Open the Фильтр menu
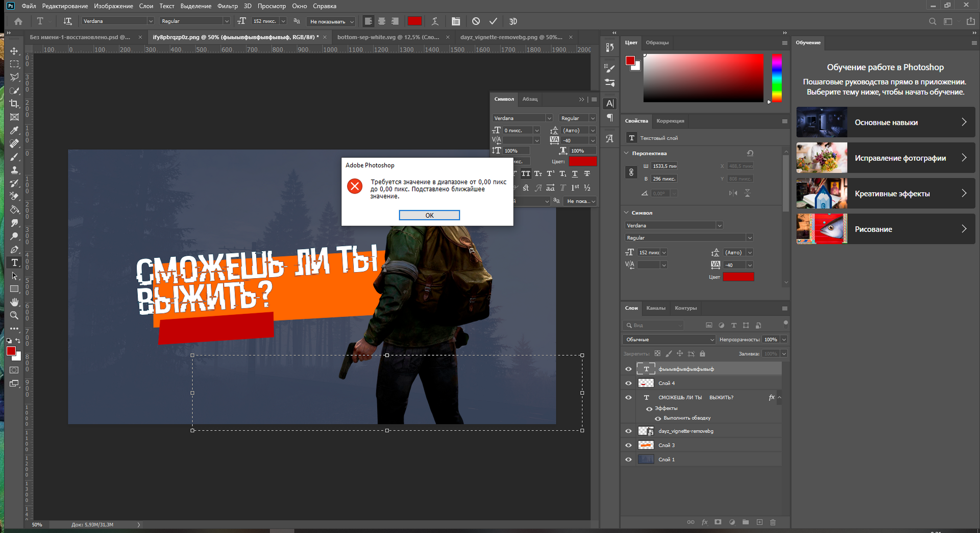Screen dimensions: 980x533 click(227, 6)
